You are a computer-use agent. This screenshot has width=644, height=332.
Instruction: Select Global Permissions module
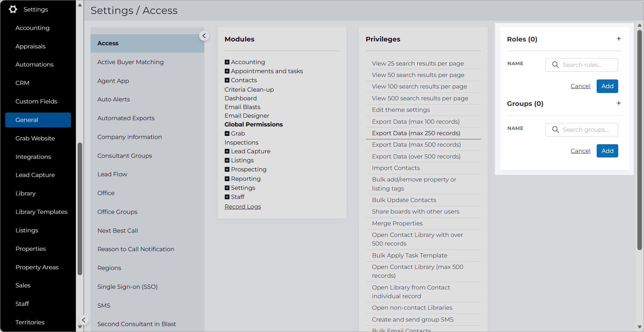pos(253,124)
